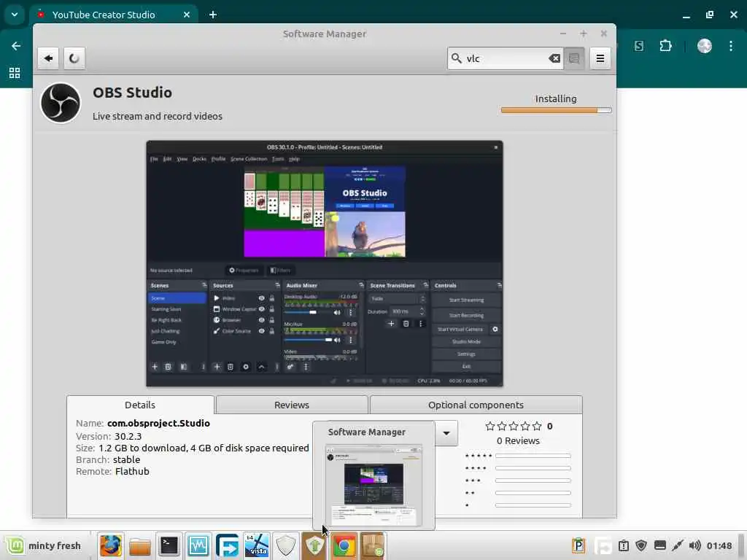The height and width of the screenshot is (560, 747).
Task: Click the orange P tray icon
Action: click(x=578, y=545)
